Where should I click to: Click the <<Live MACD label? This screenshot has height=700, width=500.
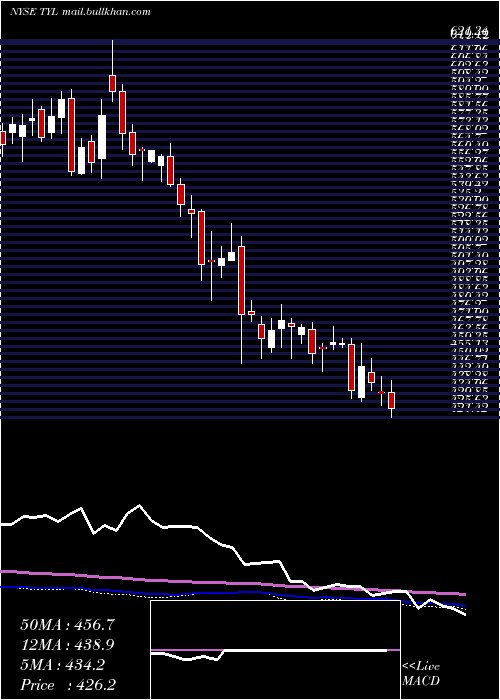(x=421, y=674)
